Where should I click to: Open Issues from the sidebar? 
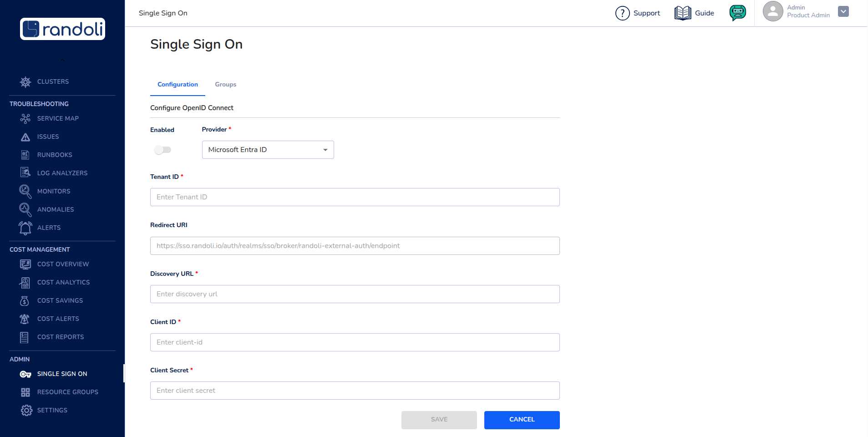pyautogui.click(x=25, y=137)
